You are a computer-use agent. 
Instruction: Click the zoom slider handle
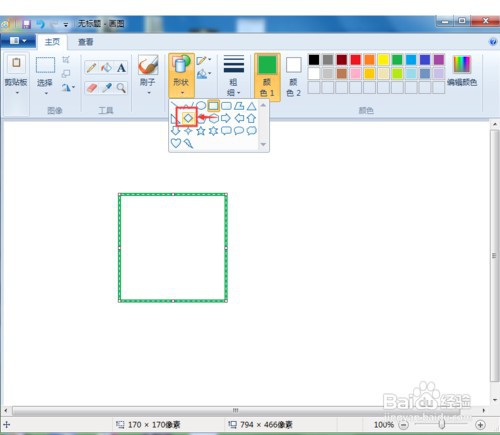442,425
